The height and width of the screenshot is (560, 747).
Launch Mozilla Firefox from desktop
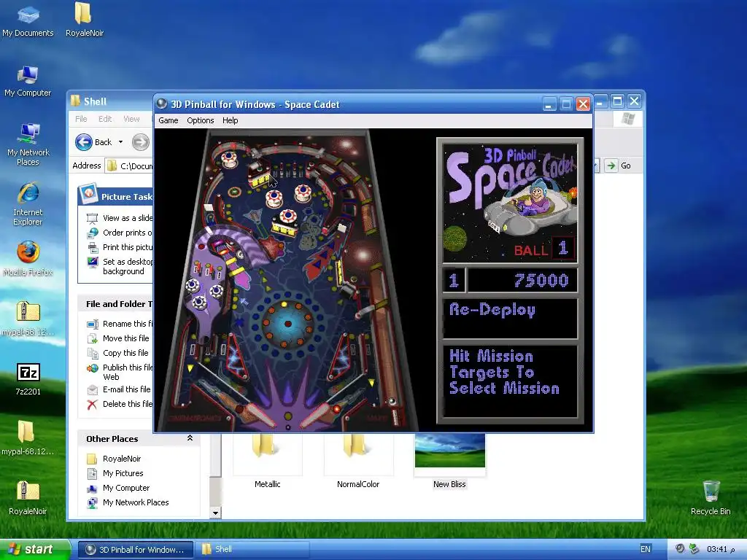(x=28, y=259)
